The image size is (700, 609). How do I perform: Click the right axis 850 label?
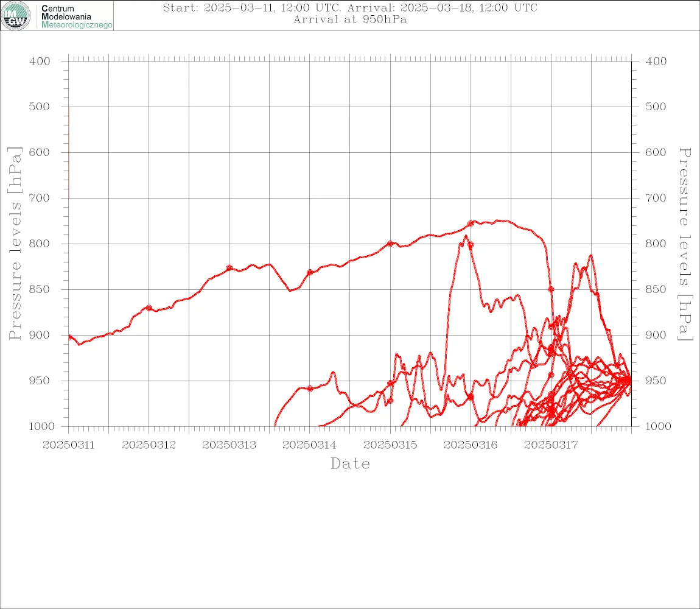click(x=656, y=289)
